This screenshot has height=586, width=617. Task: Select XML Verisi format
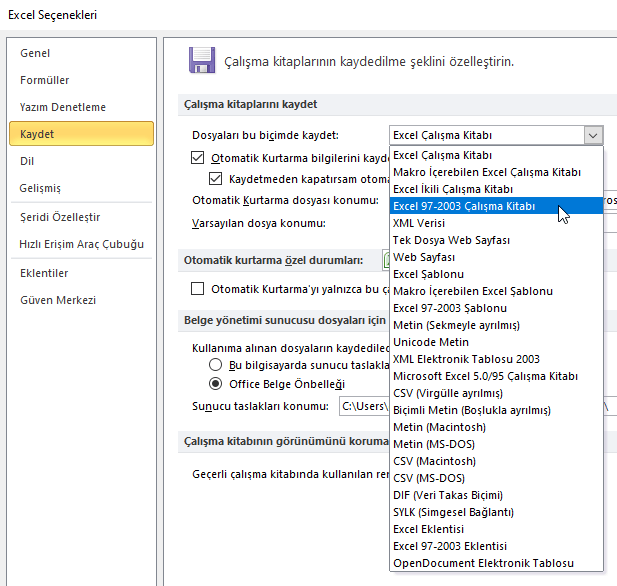pos(496,223)
